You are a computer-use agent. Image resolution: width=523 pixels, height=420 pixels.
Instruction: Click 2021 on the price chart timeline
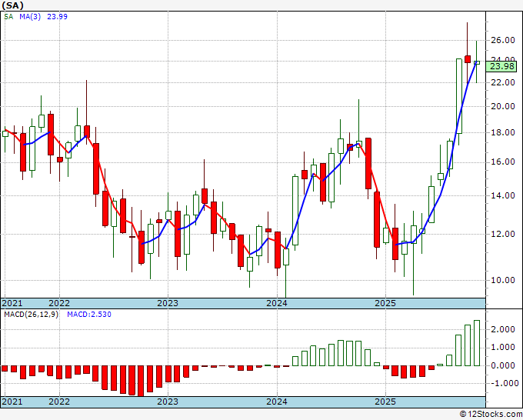(x=12, y=303)
